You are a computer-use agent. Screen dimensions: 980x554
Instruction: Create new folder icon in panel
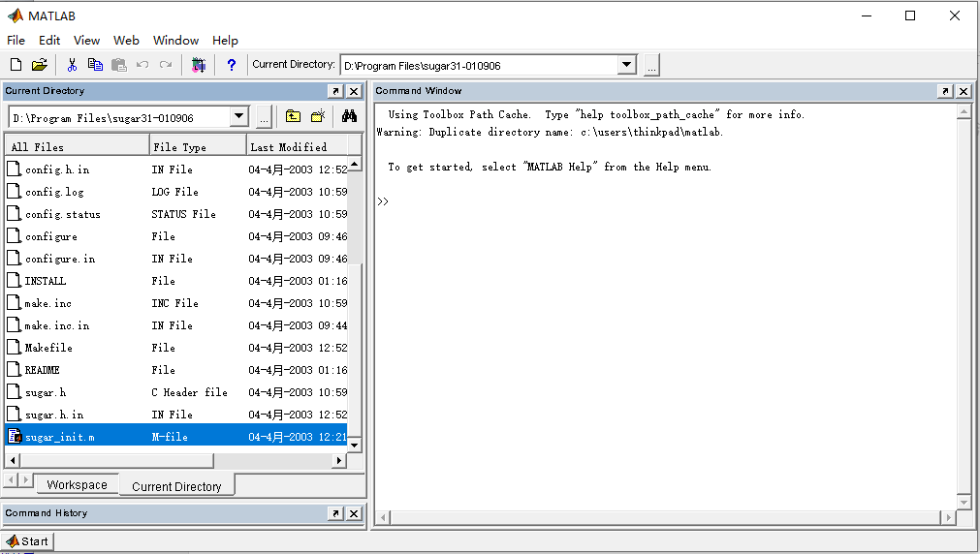coord(318,116)
